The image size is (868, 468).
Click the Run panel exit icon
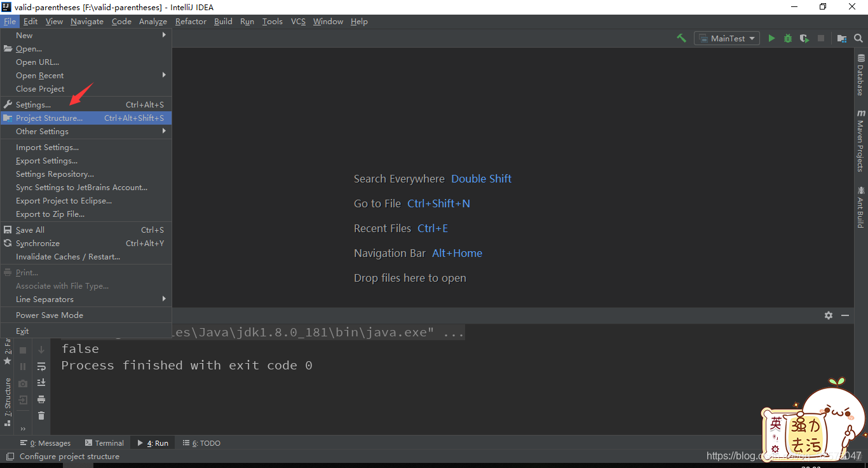pos(23,400)
